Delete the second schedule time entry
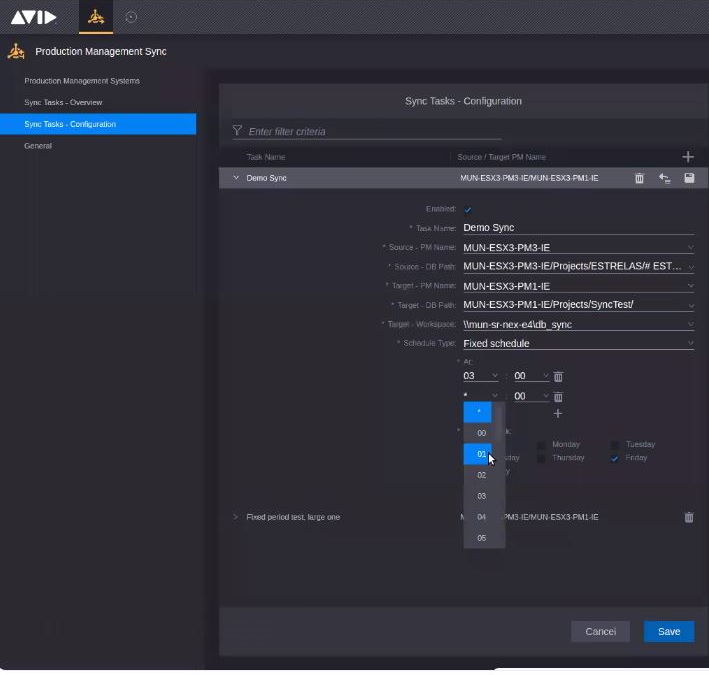Viewport: 709px width, 675px height. [x=558, y=397]
